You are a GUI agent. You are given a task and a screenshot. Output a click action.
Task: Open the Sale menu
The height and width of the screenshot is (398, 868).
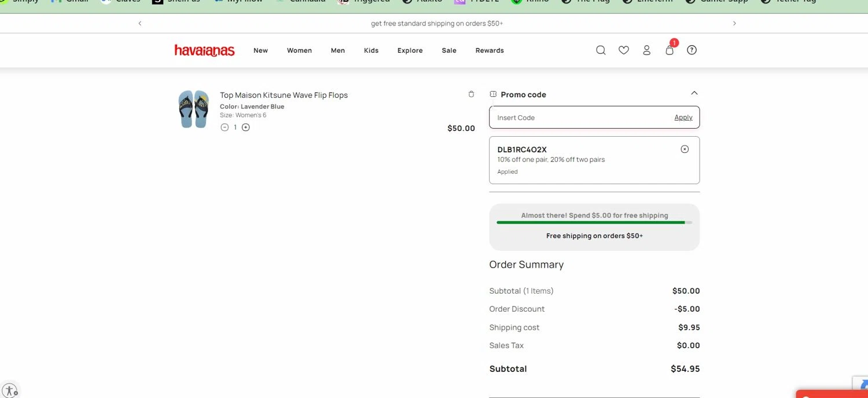449,50
